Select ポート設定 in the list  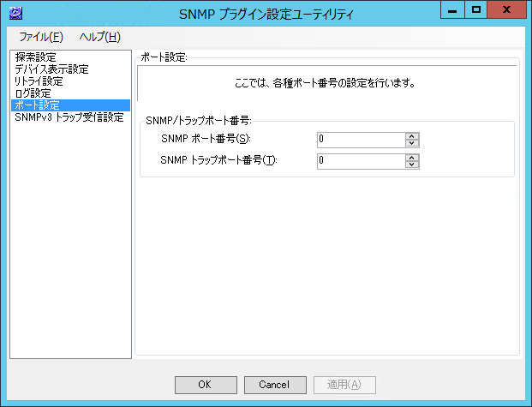pyautogui.click(x=70, y=105)
